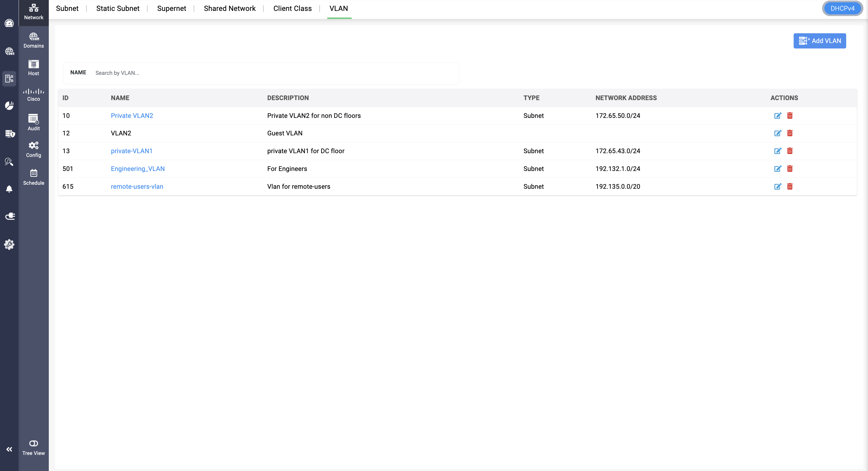Viewport: 868px width, 471px height.
Task: Edit the Engineering_VLAN row
Action: click(777, 169)
